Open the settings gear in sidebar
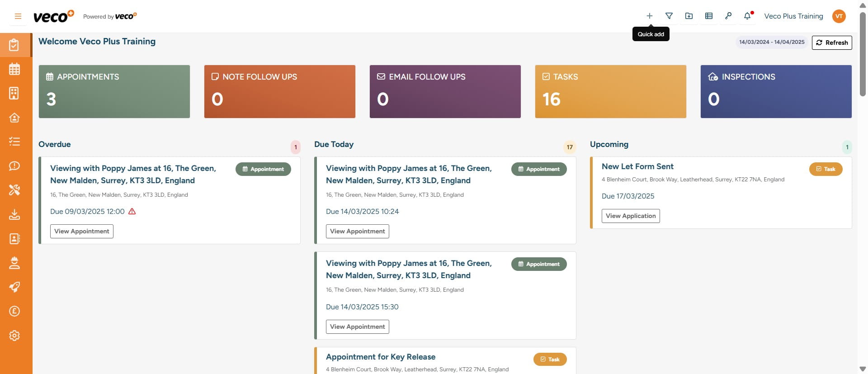 click(x=14, y=336)
